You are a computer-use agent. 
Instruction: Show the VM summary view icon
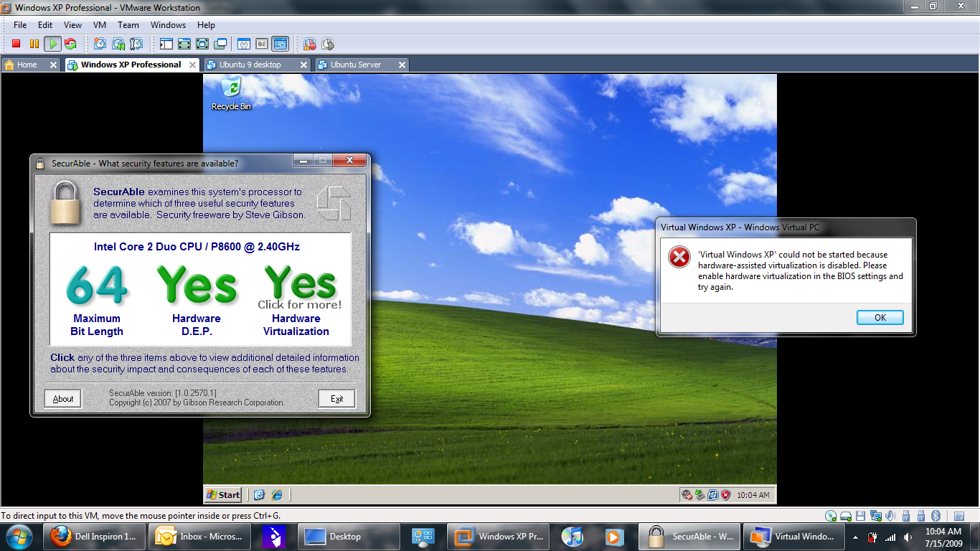[x=244, y=44]
